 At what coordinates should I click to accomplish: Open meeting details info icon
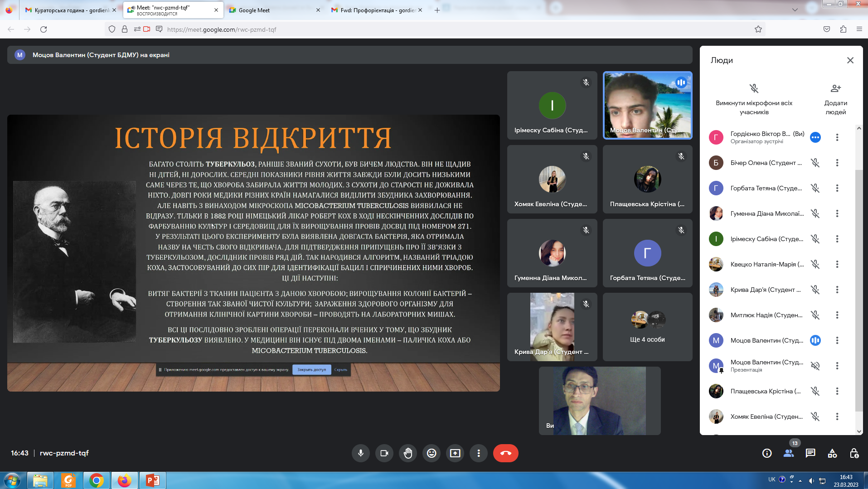point(767,453)
